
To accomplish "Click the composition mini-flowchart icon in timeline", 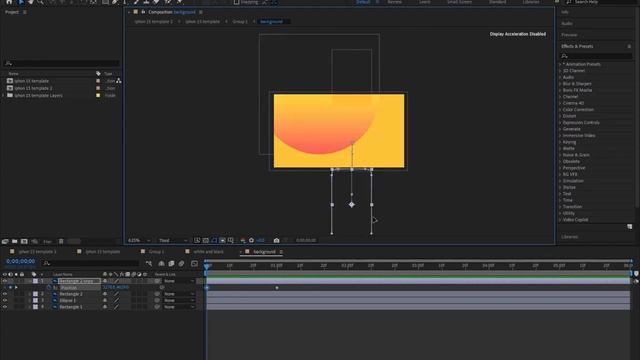I will point(149,264).
